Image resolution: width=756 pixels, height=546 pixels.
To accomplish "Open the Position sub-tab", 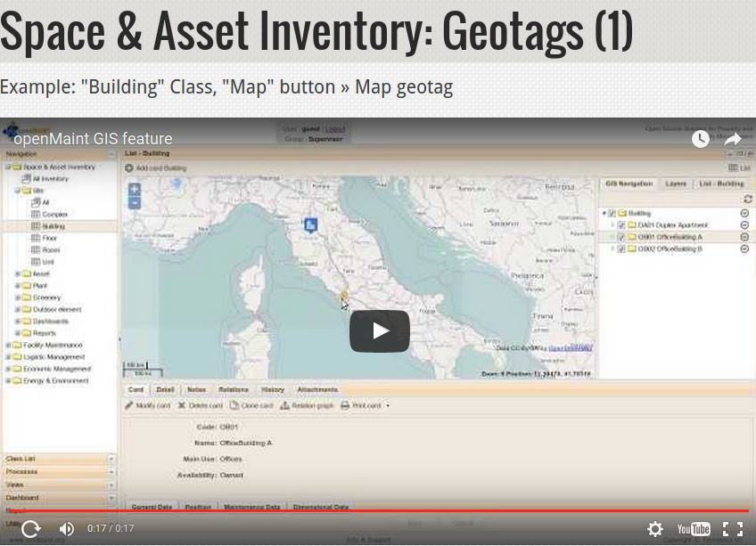I will click(x=198, y=507).
